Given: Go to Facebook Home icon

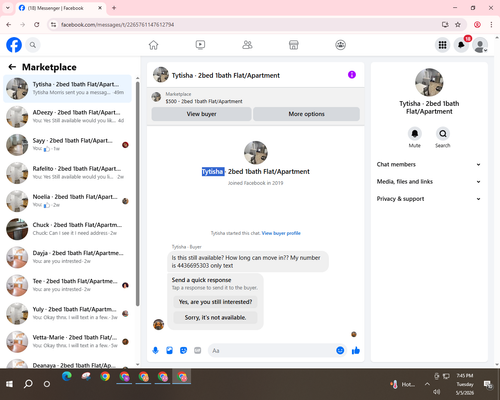Looking at the screenshot, I should [153, 45].
